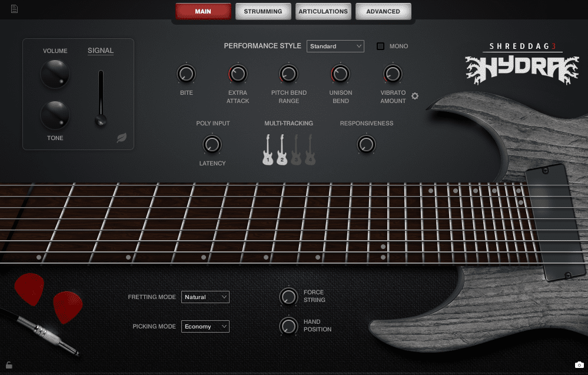The image size is (588, 375).
Task: Toggle the Mono checkbox
Action: pos(380,46)
